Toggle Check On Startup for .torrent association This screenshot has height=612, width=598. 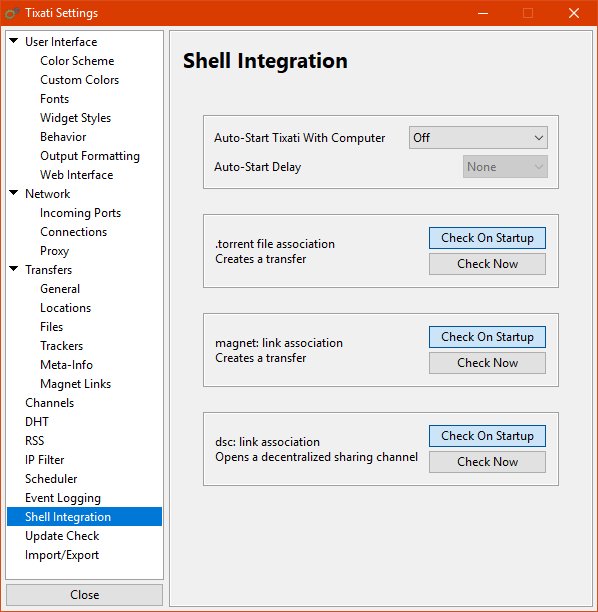point(487,238)
